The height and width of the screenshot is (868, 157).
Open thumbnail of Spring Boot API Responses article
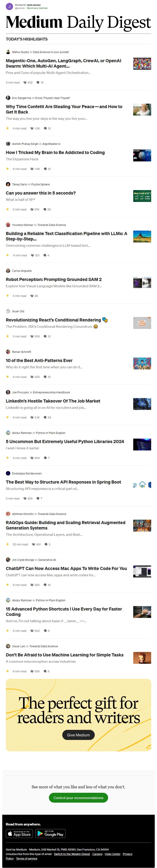[x=142, y=485]
